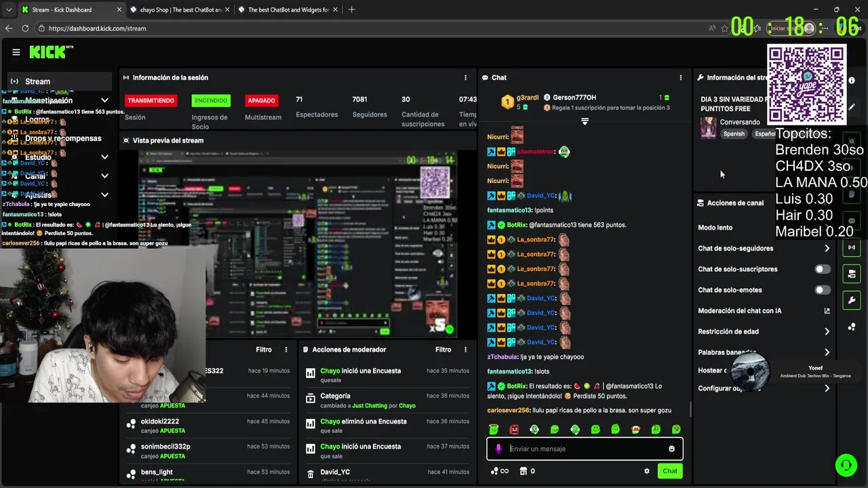This screenshot has height=488, width=868.
Task: Click okidoki2222 reward redemption row
Action: coord(208,426)
